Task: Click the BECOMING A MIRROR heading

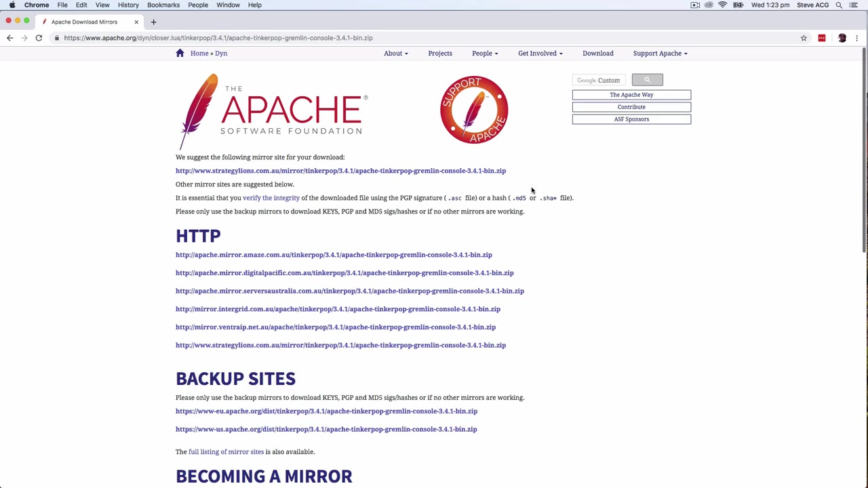Action: [x=264, y=476]
